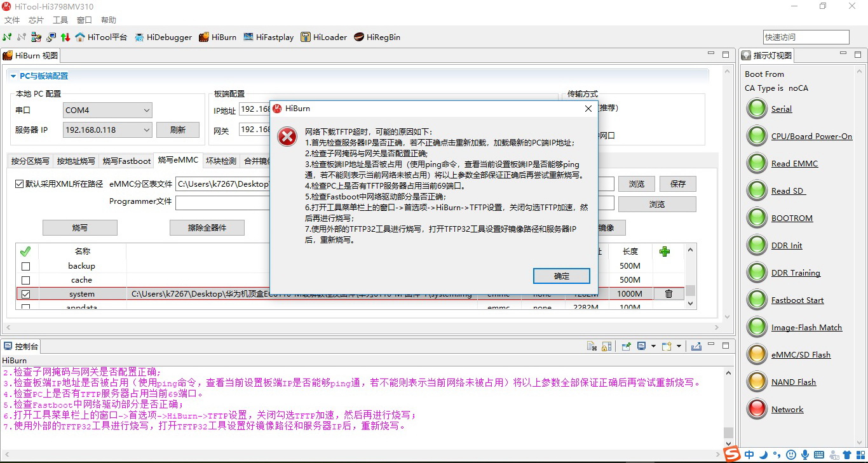Open the dropdown arrow beside the display console icon
Viewport: 868px width, 463px height.
(653, 346)
